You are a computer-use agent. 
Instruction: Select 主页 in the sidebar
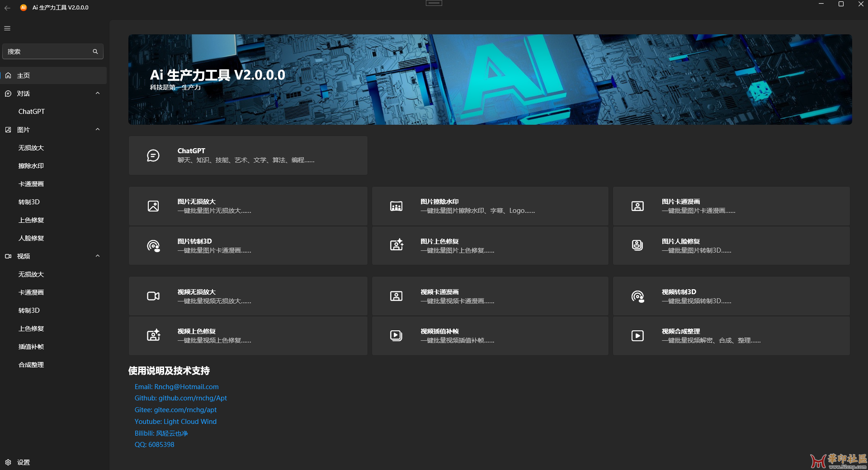pyautogui.click(x=24, y=75)
